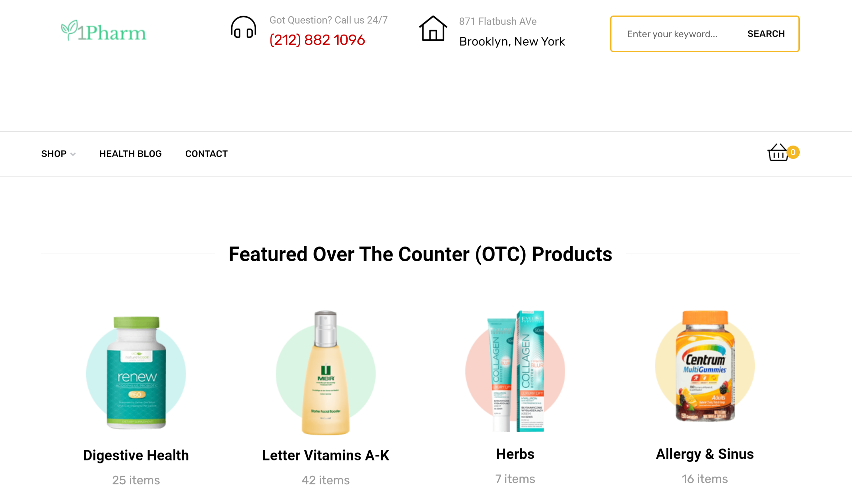Click the SEARCH button
Viewport: 852px width, 504px height.
coord(766,34)
